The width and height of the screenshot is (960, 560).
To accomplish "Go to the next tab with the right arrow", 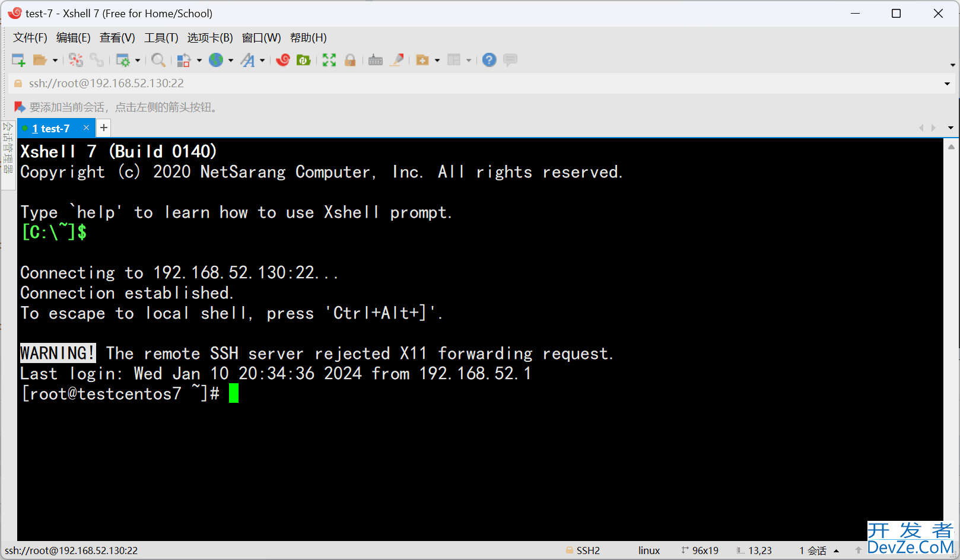I will tap(934, 128).
